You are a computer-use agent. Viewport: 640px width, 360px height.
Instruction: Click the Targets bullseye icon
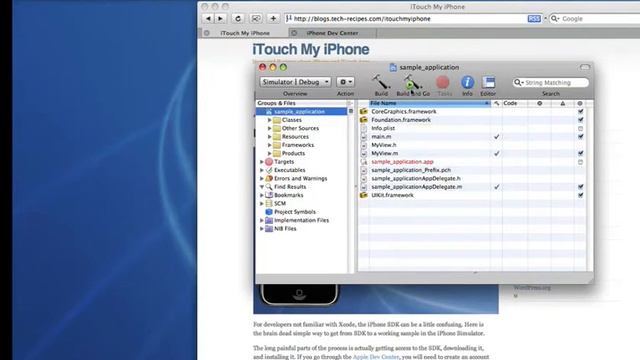pos(269,162)
